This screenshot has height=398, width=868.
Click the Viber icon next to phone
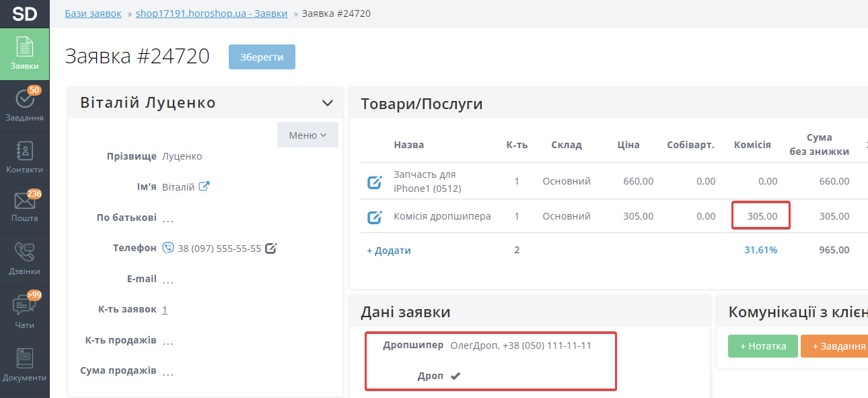click(168, 248)
